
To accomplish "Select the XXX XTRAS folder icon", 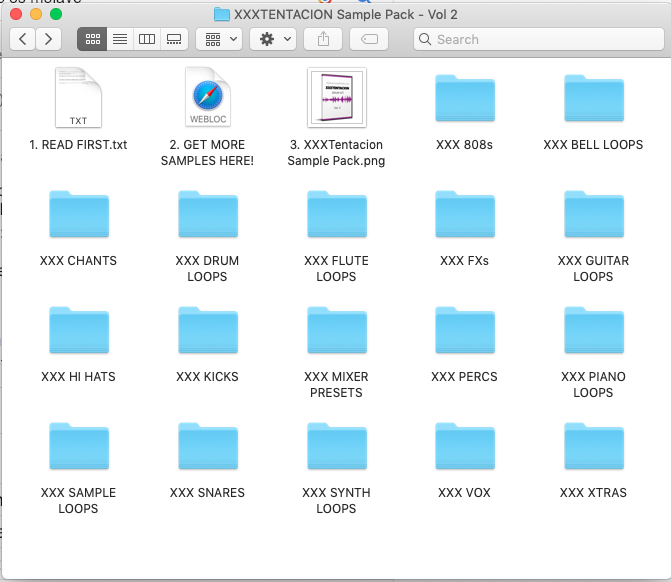I will coord(594,446).
